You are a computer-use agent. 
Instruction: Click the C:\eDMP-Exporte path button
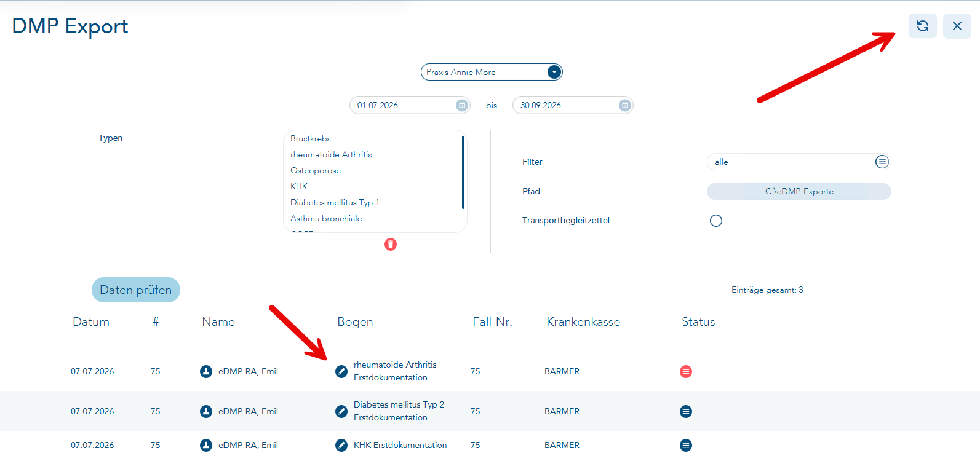[799, 191]
